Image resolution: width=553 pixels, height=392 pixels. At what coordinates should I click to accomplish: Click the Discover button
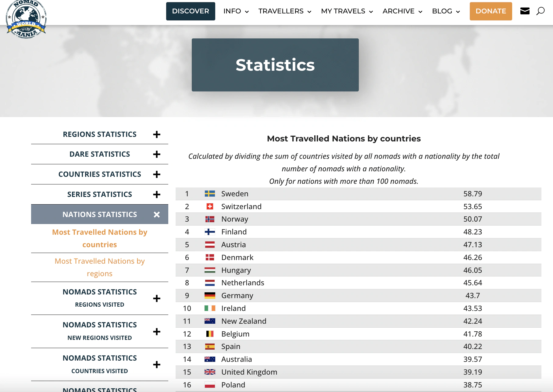[191, 11]
